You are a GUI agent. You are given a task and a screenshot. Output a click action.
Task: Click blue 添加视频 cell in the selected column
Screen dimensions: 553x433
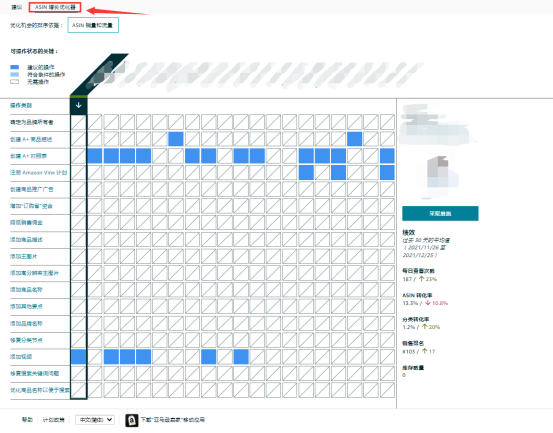tap(79, 356)
